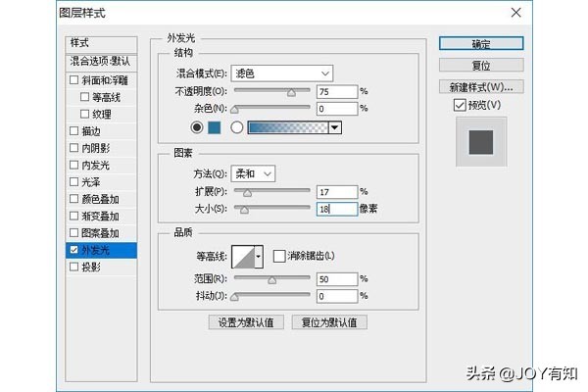Image resolution: width=588 pixels, height=392 pixels.
Task: Select the solid color radio button
Action: pyautogui.click(x=197, y=127)
